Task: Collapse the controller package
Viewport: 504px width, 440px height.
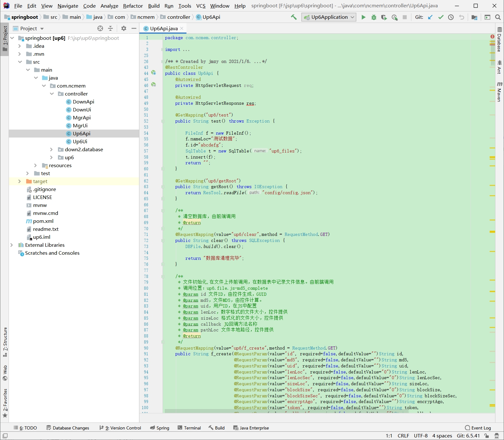Action: (52, 94)
